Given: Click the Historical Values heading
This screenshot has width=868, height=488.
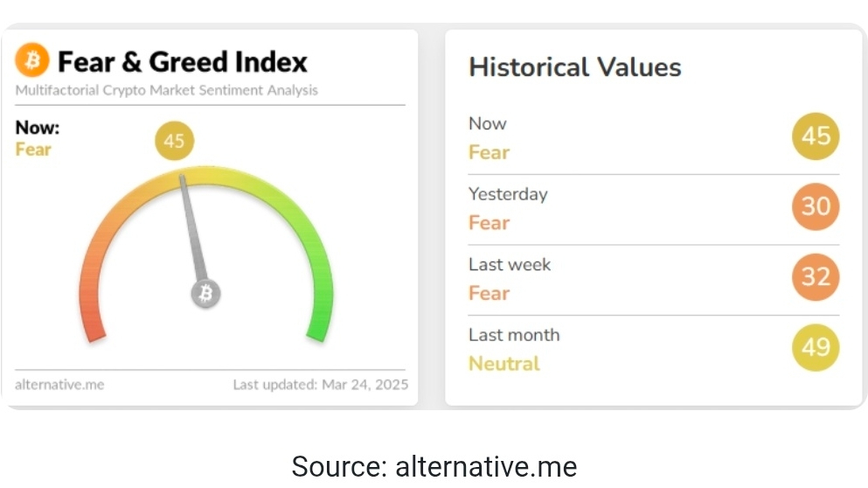Looking at the screenshot, I should coord(575,67).
